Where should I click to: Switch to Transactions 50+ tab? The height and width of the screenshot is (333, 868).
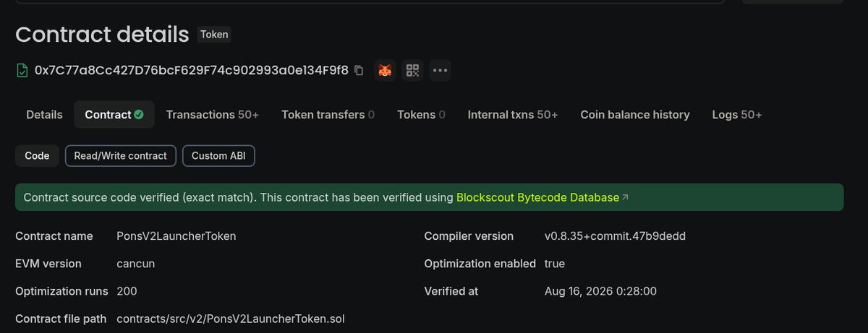tap(212, 114)
